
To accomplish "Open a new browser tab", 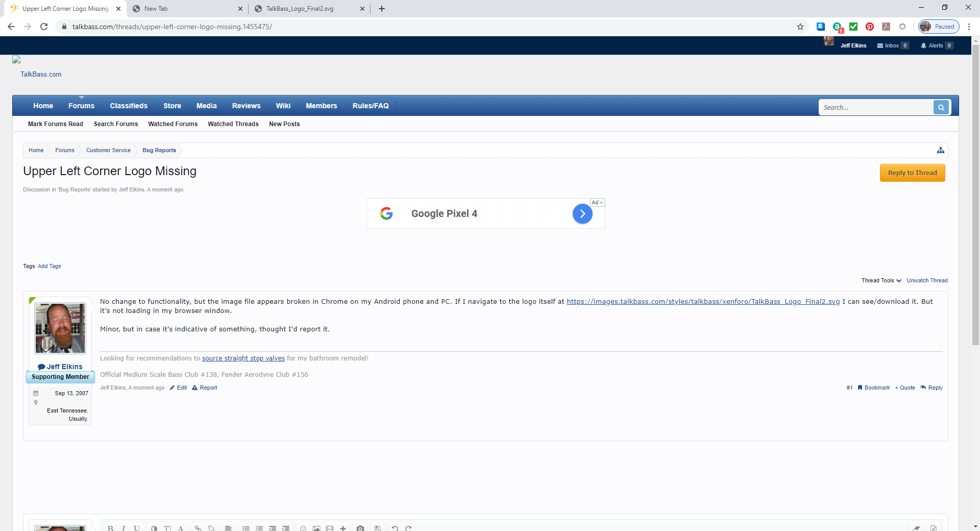I will tap(382, 9).
